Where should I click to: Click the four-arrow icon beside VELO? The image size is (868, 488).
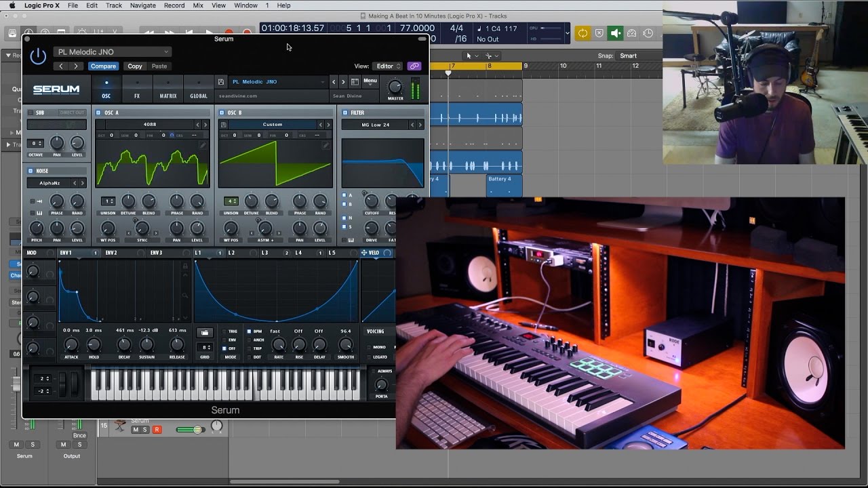tap(364, 253)
